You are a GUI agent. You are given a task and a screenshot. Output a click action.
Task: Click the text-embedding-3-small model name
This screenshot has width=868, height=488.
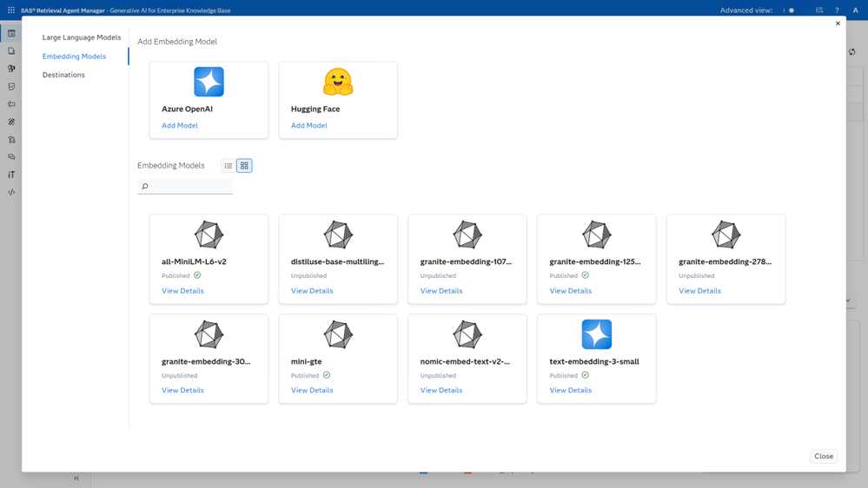(594, 362)
